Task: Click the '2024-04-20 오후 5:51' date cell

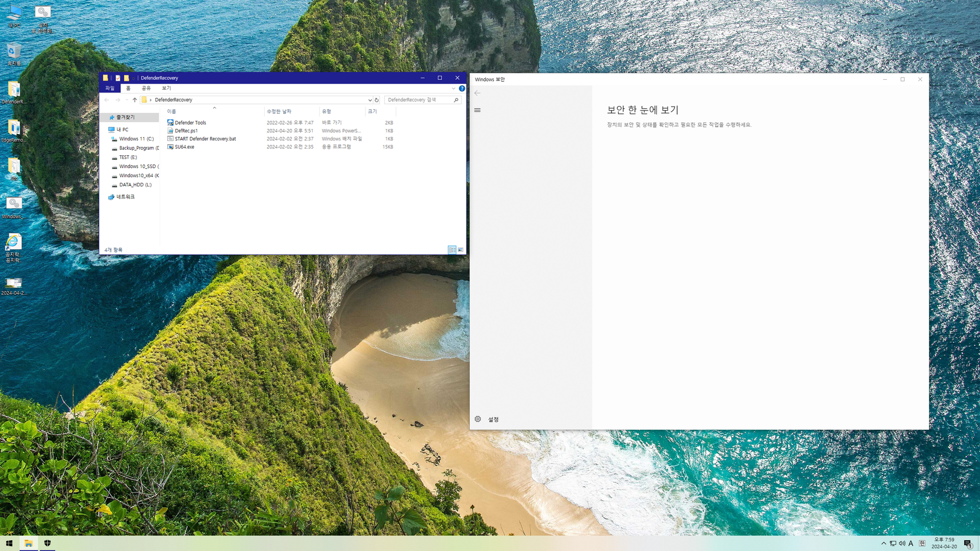Action: 290,131
